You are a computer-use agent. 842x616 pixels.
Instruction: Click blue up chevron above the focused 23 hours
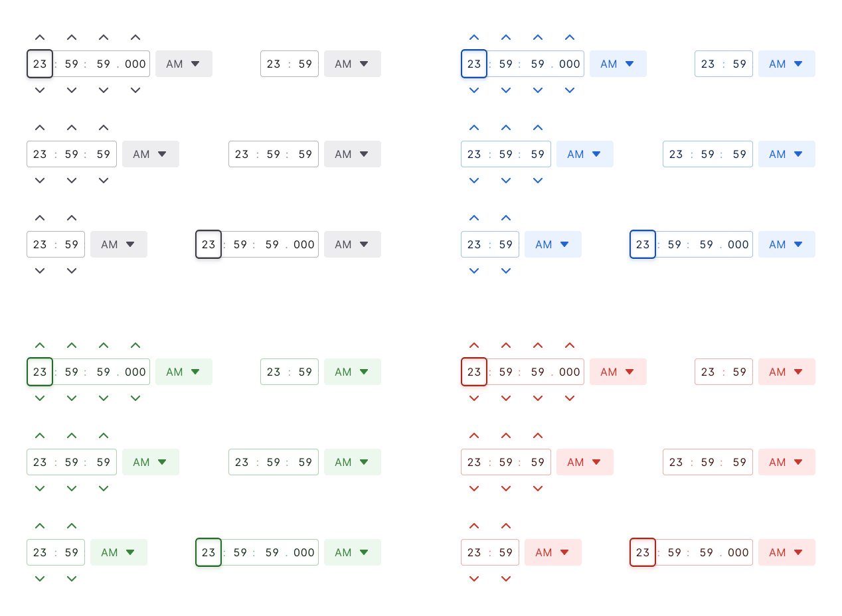[x=474, y=38]
